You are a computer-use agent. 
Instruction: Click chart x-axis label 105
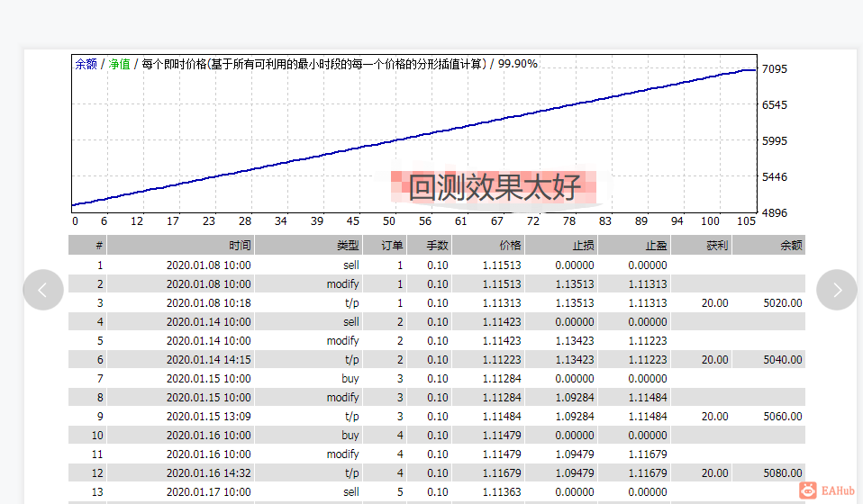click(746, 220)
